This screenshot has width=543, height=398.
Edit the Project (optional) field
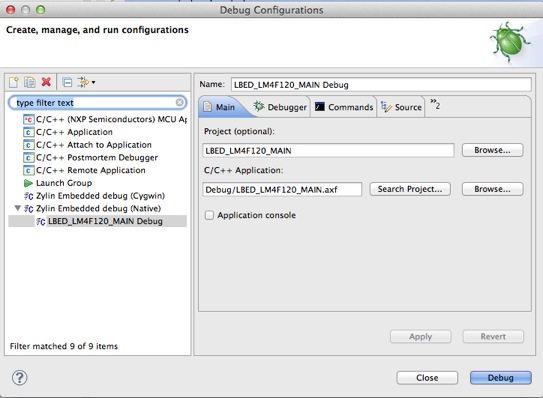click(x=328, y=151)
